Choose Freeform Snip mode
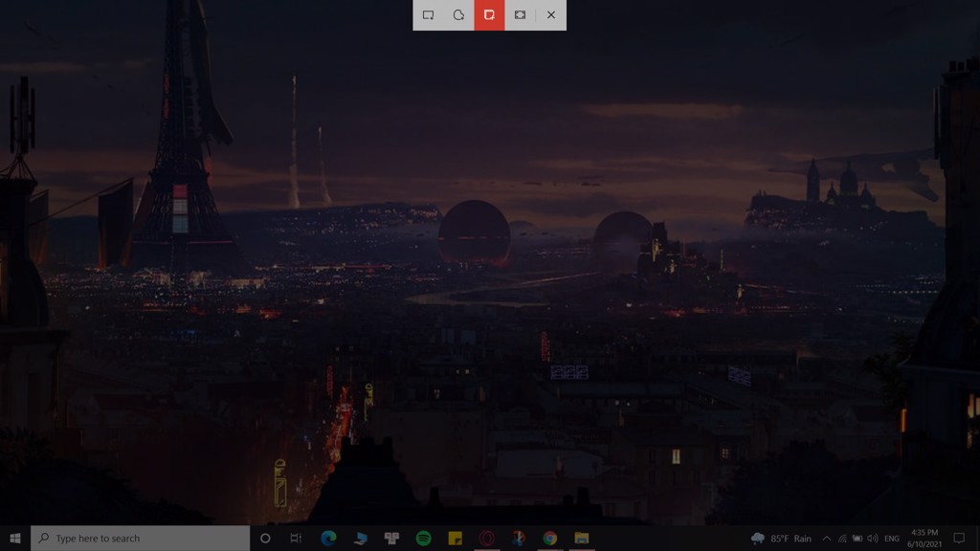The height and width of the screenshot is (551, 980). click(458, 15)
